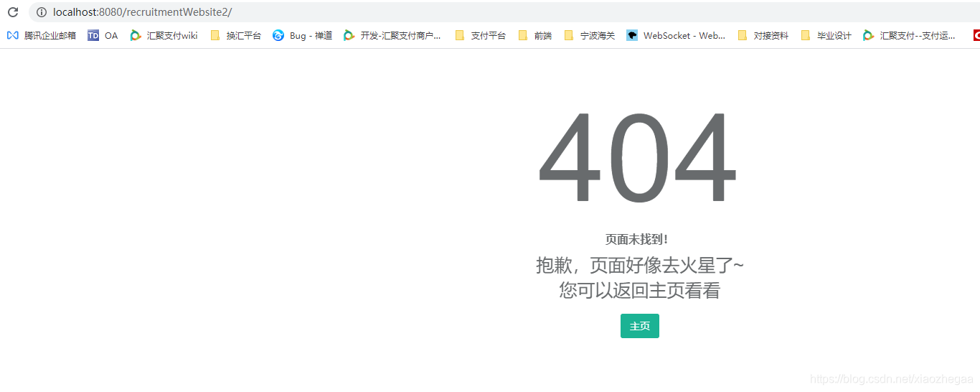Open the 前端 bookmark folder

click(x=534, y=35)
